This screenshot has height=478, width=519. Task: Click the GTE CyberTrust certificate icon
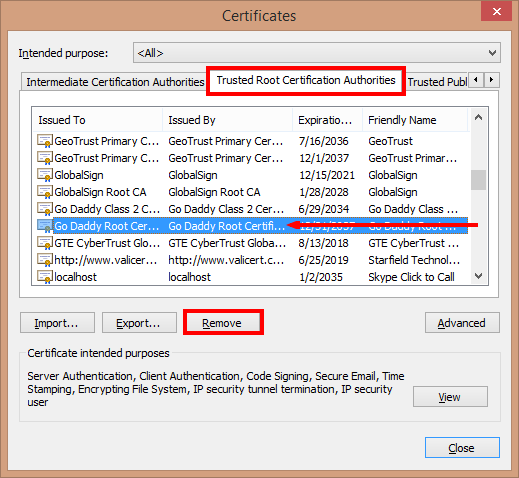(45, 243)
